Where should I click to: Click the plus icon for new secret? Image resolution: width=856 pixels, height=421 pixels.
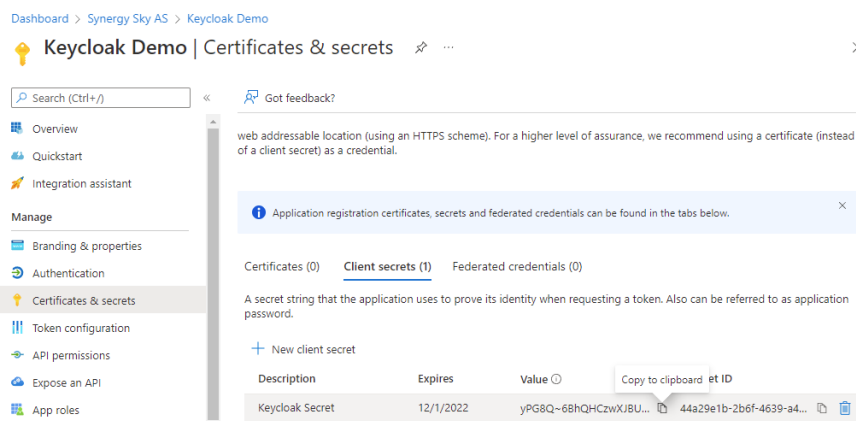click(258, 348)
